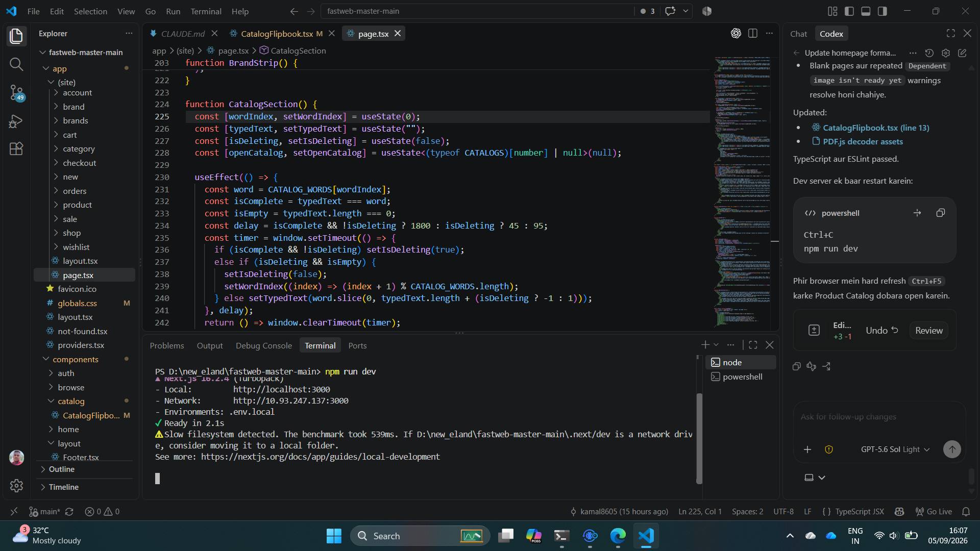Click the terminal vertical scrollbar
This screenshot has width=980, height=551.
[699, 439]
